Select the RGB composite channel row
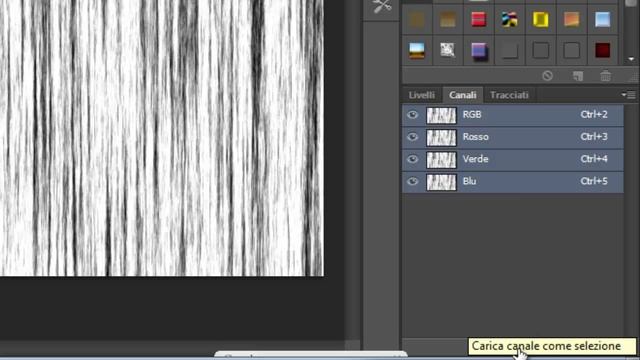Screen dimensions: 640x360 513,115
